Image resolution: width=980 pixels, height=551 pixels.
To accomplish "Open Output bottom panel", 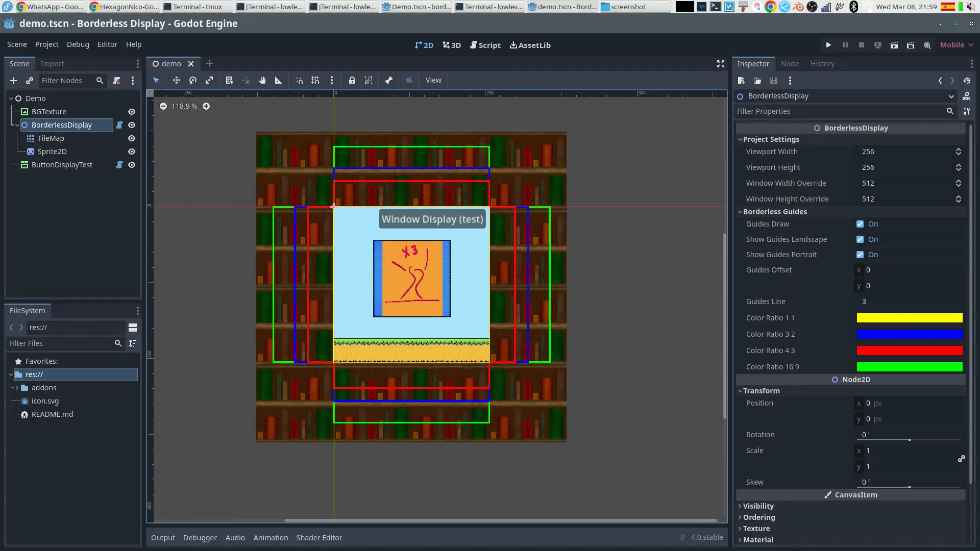I will pos(163,538).
